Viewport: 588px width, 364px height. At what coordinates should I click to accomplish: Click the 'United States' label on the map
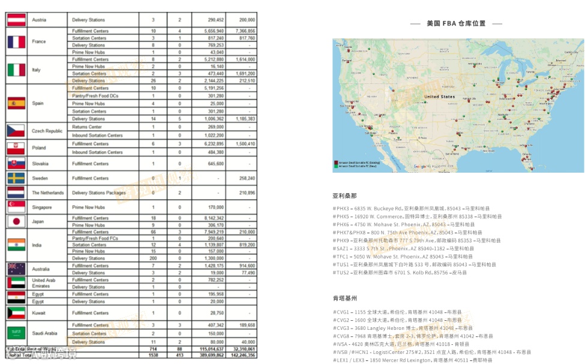439,97
